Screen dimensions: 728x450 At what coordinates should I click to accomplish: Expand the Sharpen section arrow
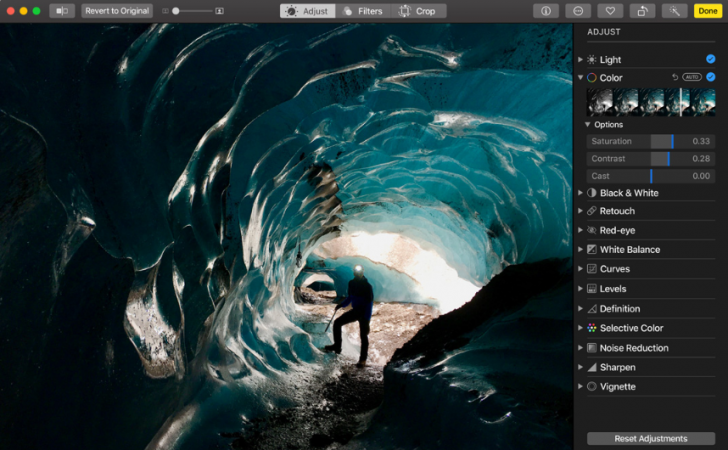pyautogui.click(x=580, y=367)
